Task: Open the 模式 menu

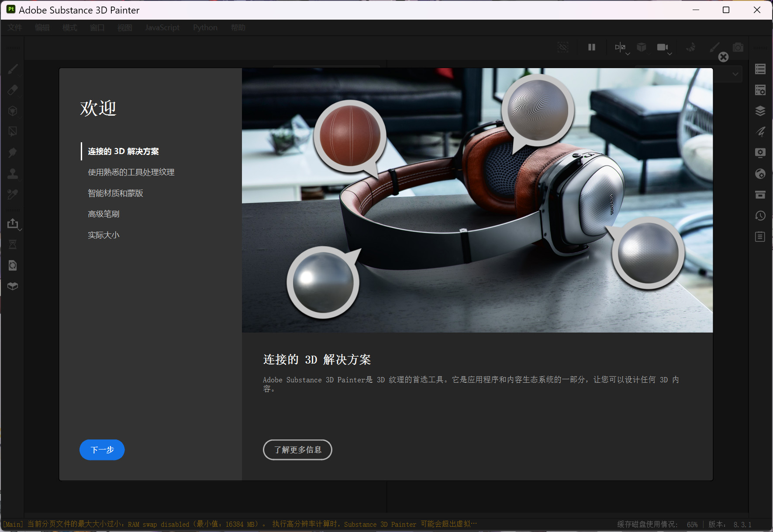Action: tap(70, 27)
